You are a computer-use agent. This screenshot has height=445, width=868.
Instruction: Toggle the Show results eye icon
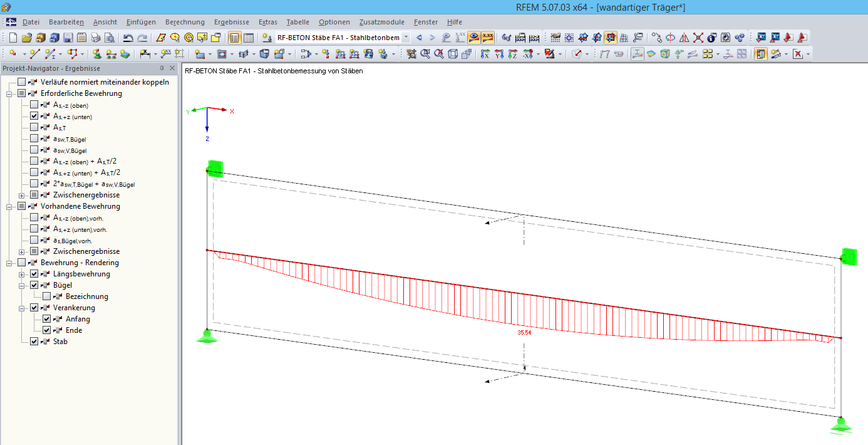click(x=474, y=38)
